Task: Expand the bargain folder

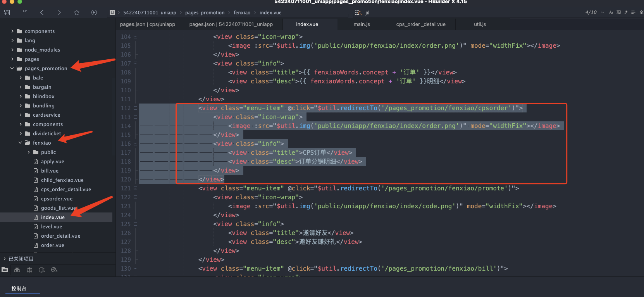Action: click(x=21, y=87)
